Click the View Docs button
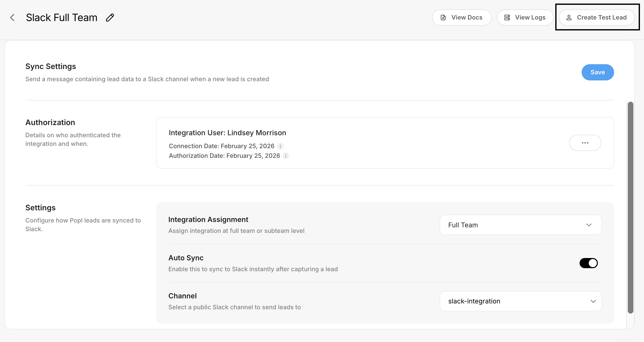 (462, 18)
